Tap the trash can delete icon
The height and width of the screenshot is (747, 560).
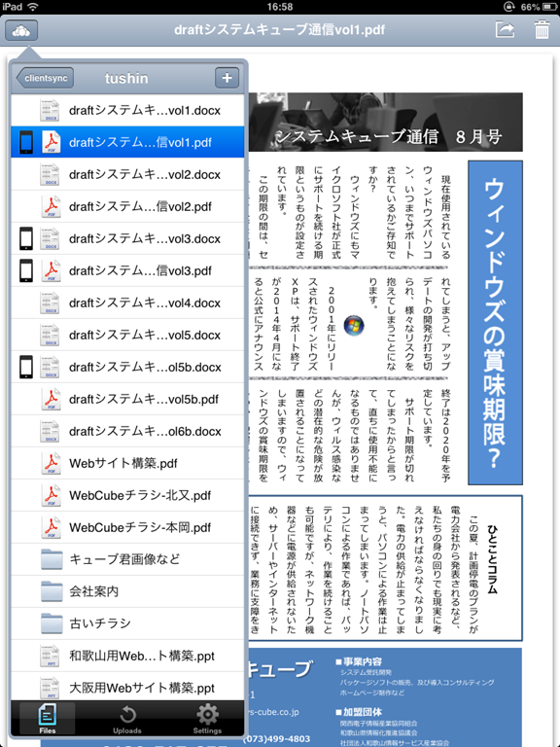click(542, 29)
